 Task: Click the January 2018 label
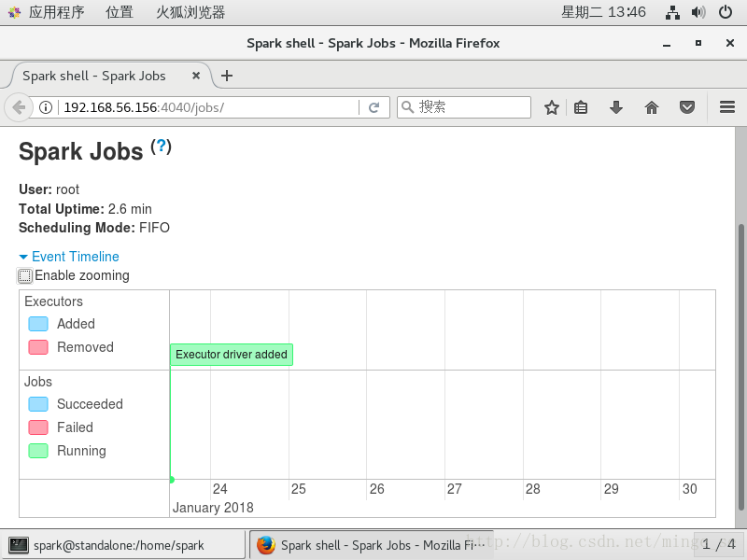(213, 508)
